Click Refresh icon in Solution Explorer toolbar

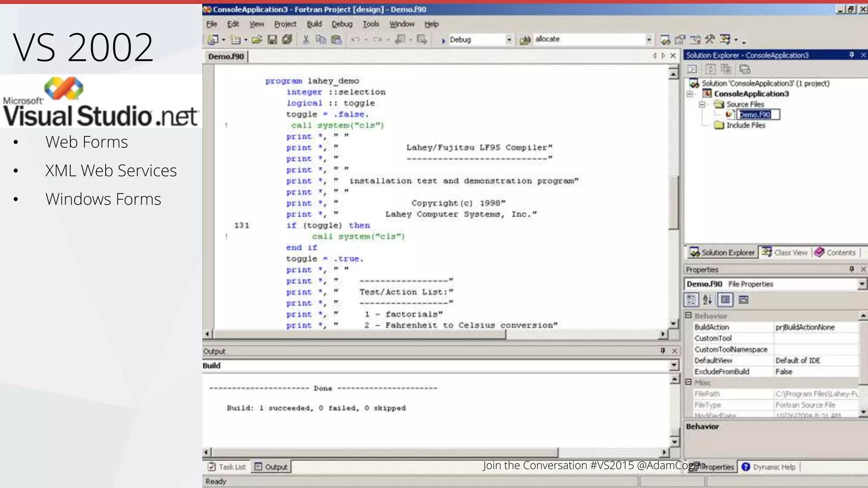[x=711, y=69]
